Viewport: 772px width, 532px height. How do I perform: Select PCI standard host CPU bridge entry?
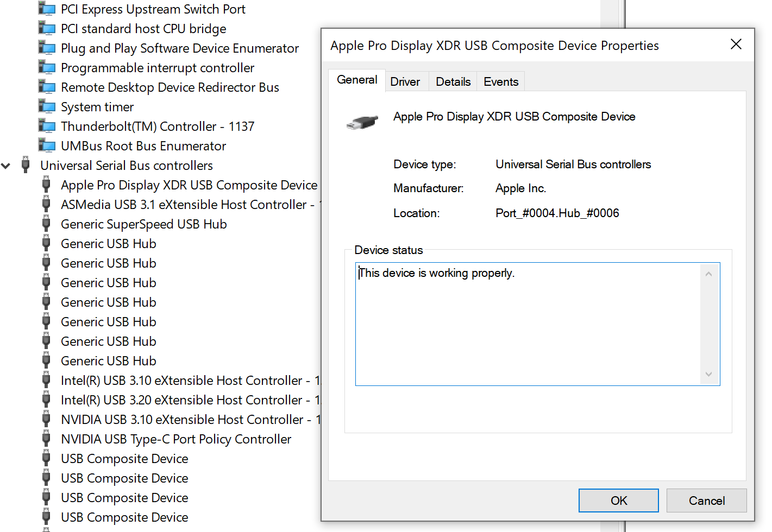coord(143,29)
